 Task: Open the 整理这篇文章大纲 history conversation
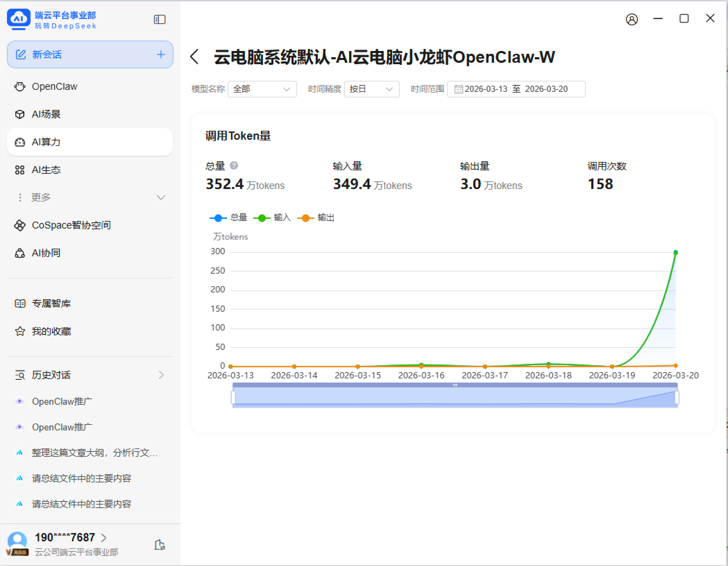pos(94,453)
